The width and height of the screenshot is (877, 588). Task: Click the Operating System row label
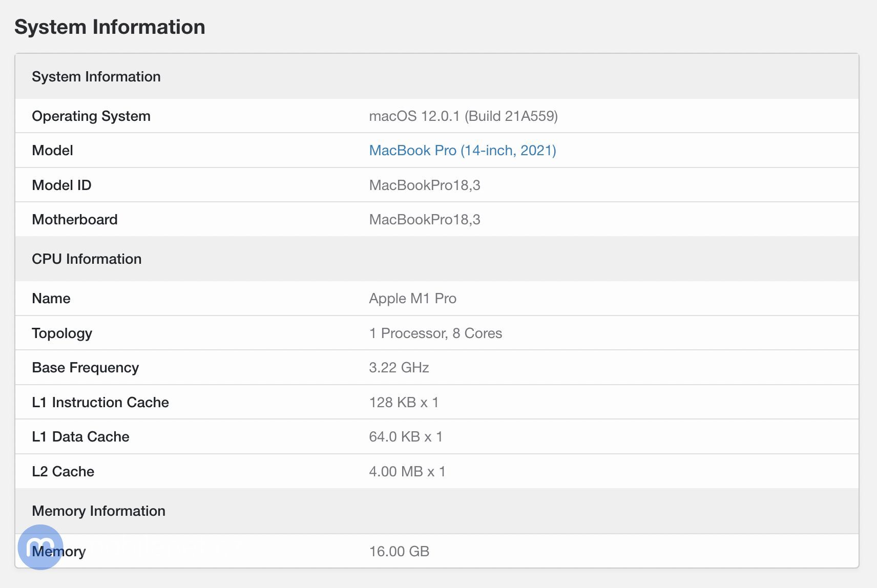(91, 116)
